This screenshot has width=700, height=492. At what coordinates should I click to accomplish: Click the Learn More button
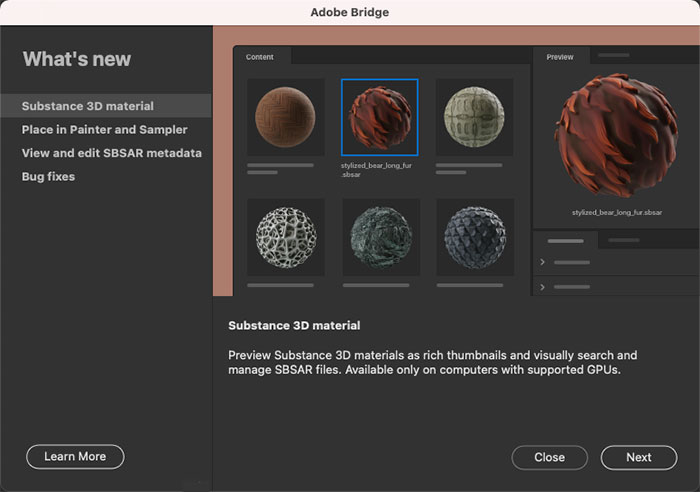coord(75,456)
